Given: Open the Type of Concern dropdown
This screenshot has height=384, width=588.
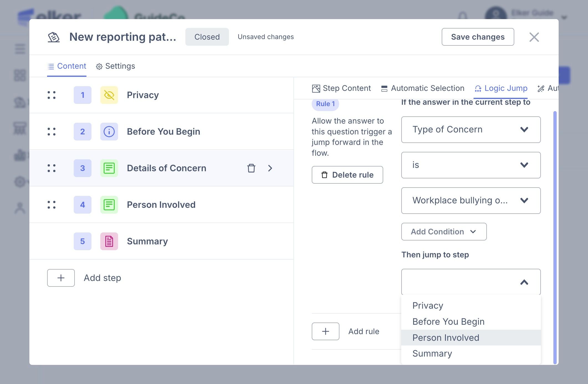Looking at the screenshot, I should pyautogui.click(x=471, y=130).
